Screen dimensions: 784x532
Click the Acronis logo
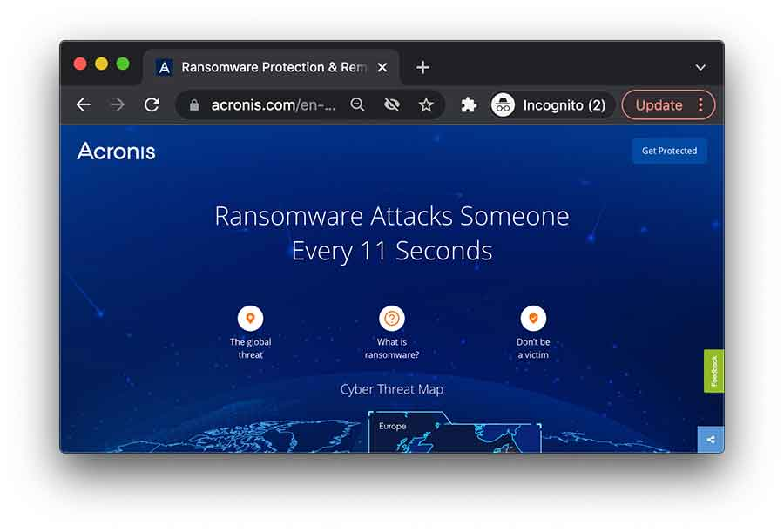(x=116, y=151)
